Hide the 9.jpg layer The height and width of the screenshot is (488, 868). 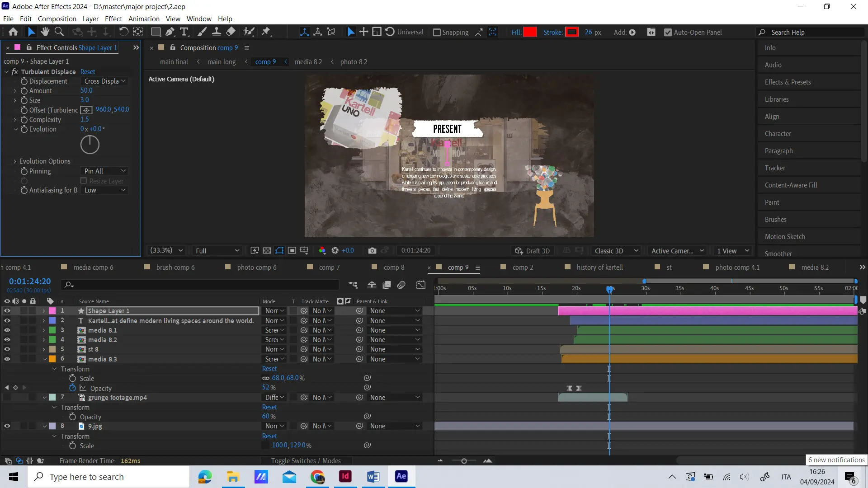[x=7, y=426]
